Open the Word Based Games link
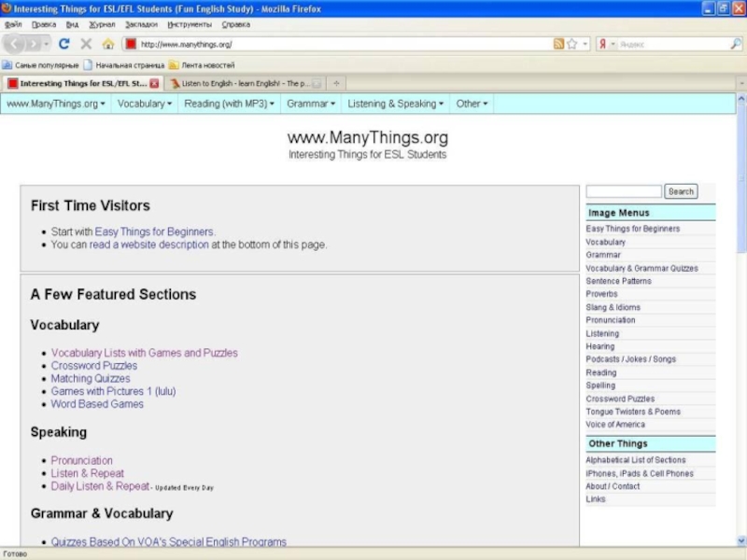This screenshot has width=747, height=560. pos(97,404)
